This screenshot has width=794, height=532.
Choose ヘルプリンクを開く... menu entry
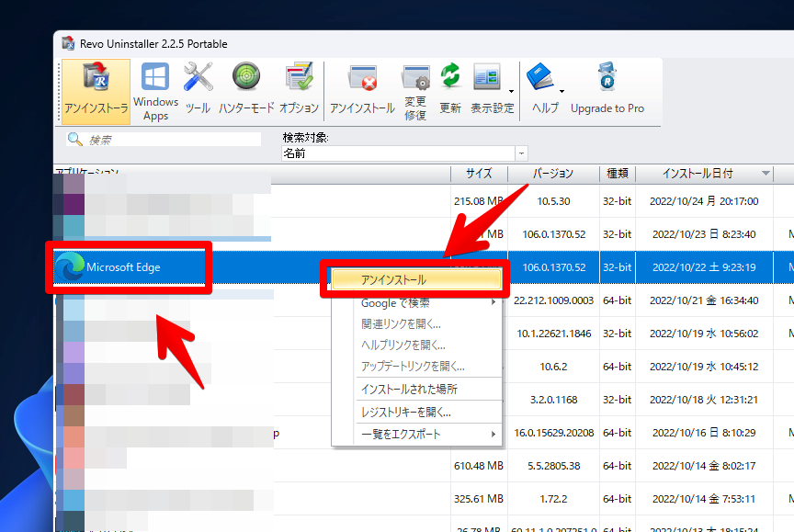click(x=416, y=345)
